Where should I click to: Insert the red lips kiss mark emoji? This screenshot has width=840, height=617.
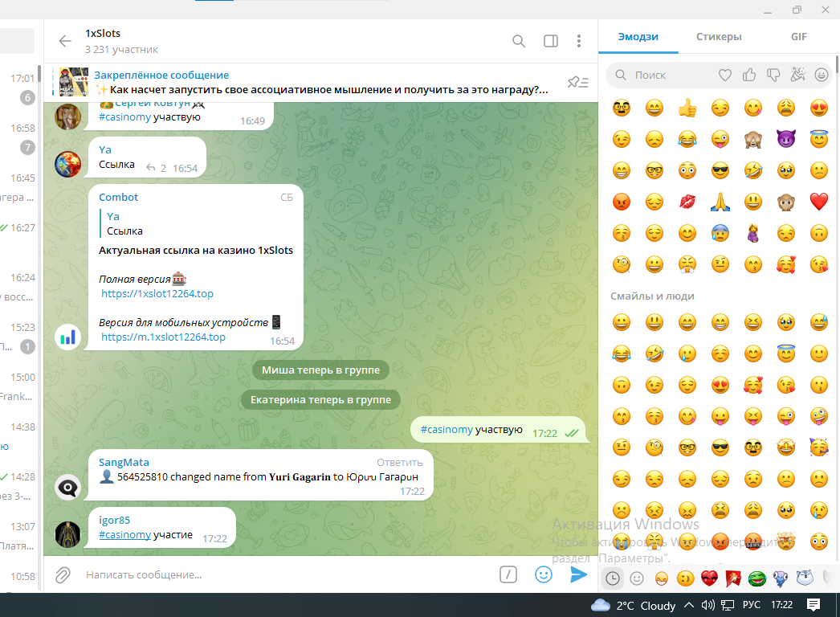687,202
